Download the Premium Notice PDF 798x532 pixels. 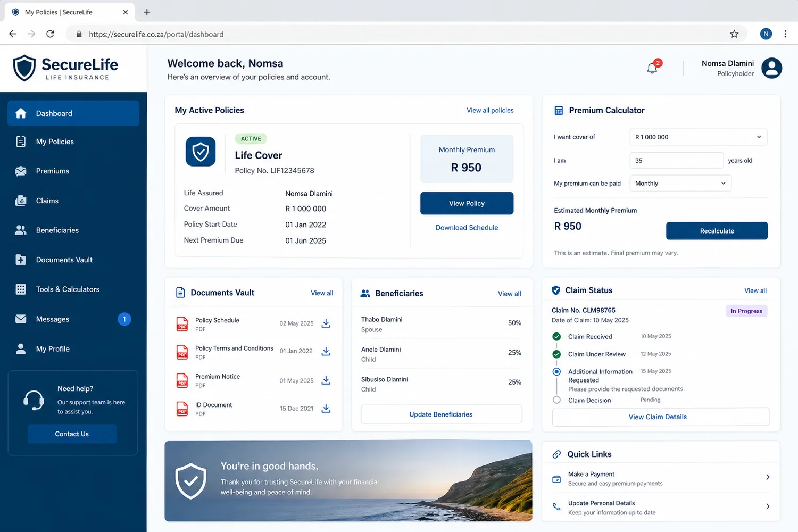(x=326, y=380)
